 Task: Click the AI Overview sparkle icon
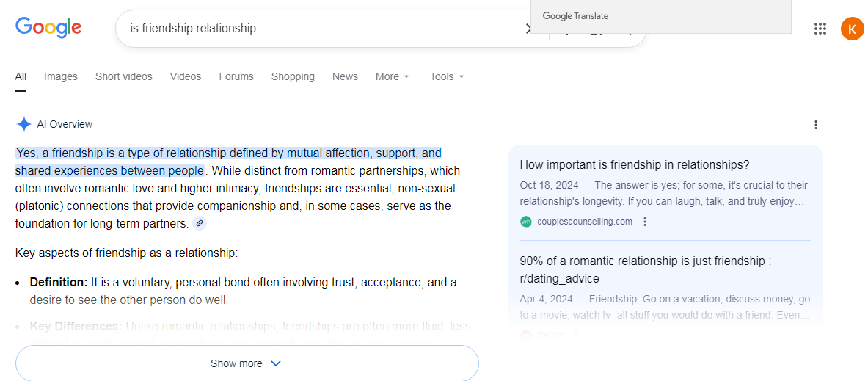pos(24,124)
